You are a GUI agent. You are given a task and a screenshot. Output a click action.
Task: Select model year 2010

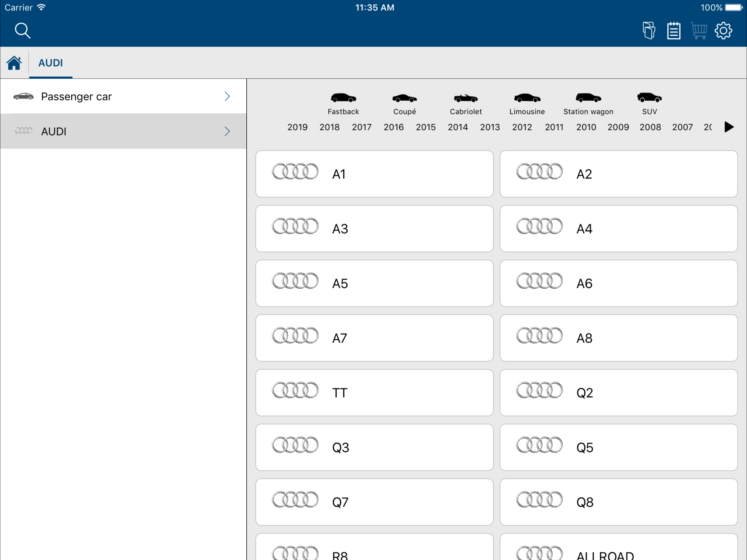(586, 127)
